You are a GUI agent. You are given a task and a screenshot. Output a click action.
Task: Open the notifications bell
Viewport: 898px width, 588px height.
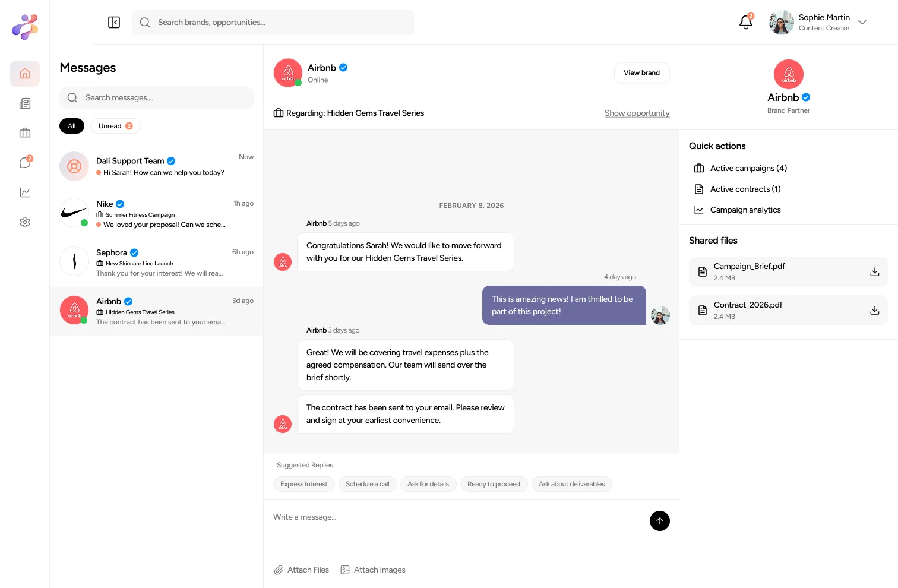click(x=745, y=23)
